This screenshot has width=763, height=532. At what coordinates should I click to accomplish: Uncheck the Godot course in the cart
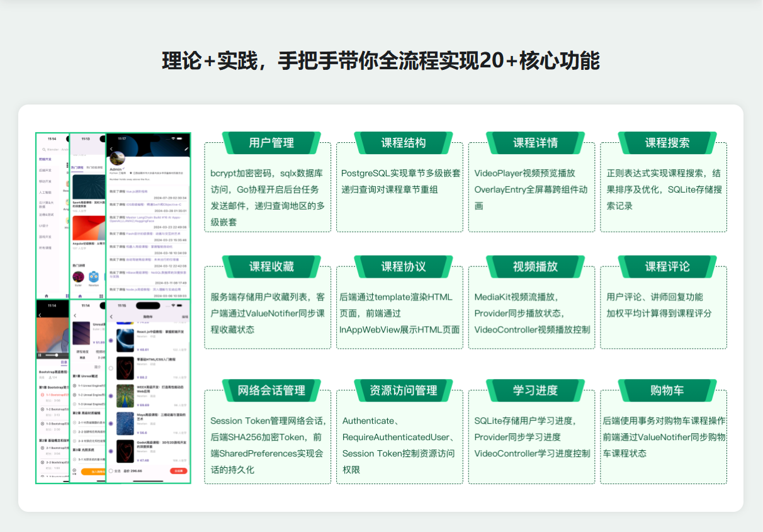click(111, 451)
